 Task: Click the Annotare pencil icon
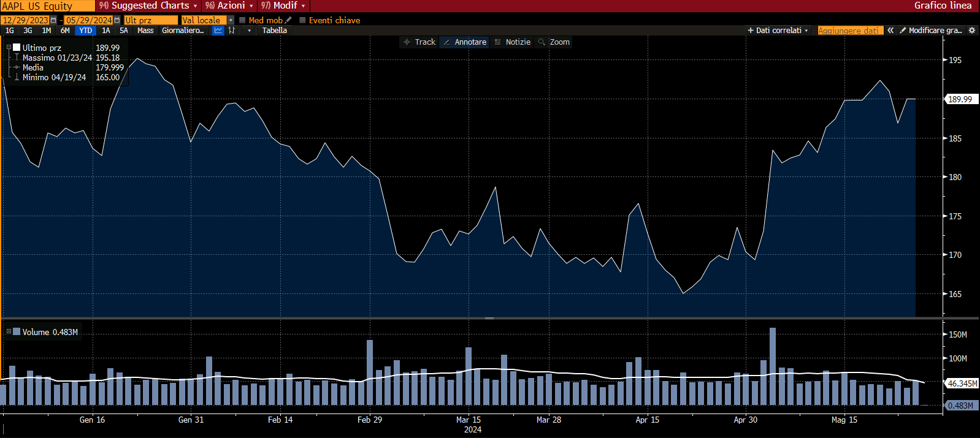(x=446, y=42)
